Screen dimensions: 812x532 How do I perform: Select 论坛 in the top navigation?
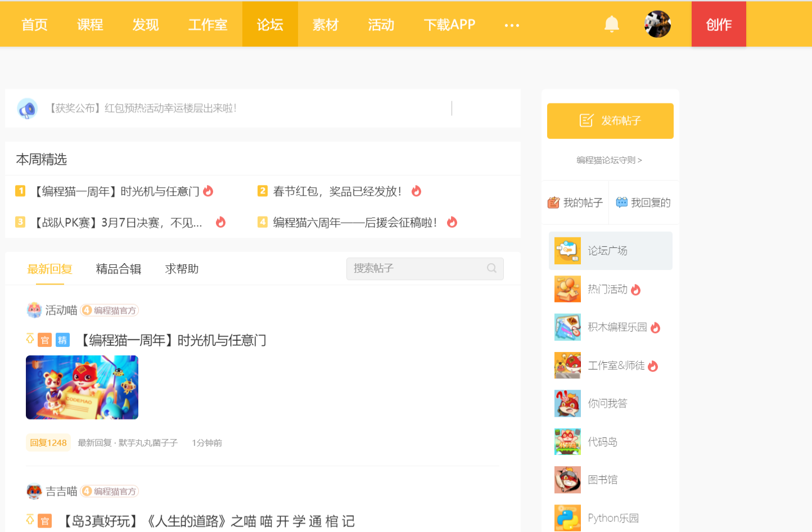click(270, 25)
